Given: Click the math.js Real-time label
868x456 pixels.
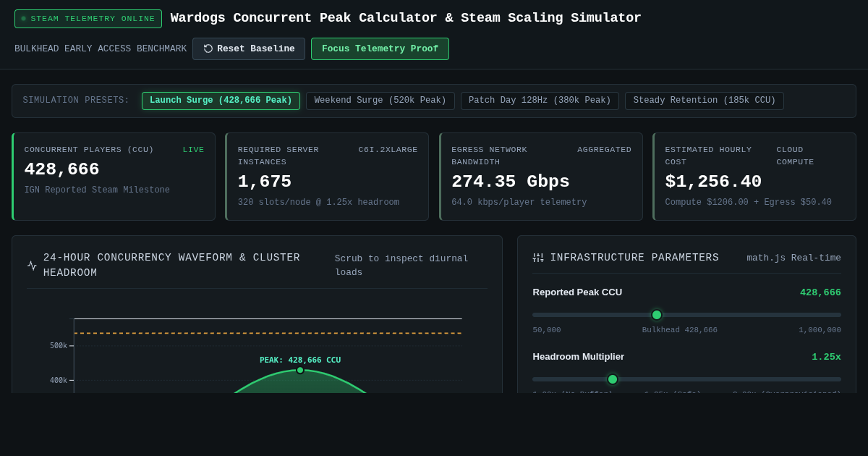Looking at the screenshot, I should coord(793,258).
